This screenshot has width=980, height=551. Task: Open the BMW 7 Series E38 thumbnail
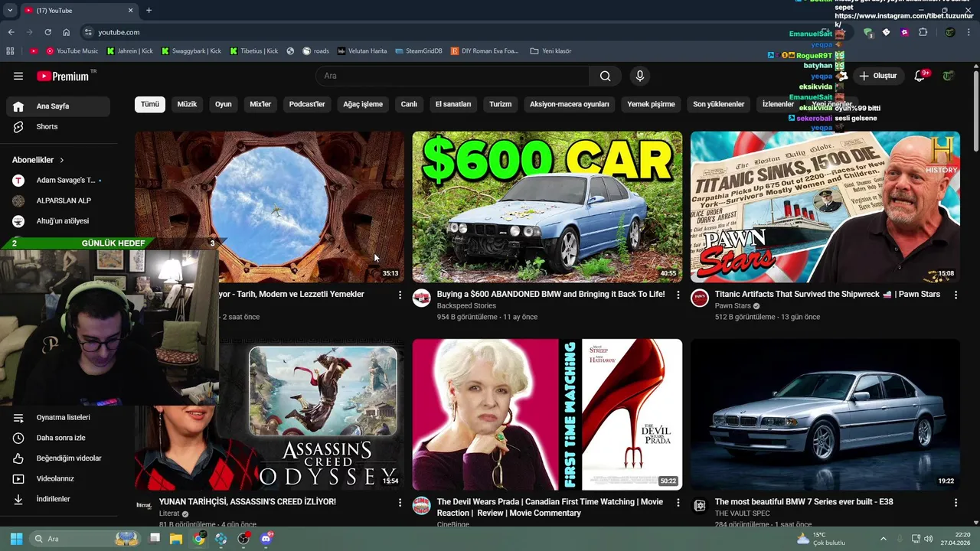pyautogui.click(x=825, y=415)
